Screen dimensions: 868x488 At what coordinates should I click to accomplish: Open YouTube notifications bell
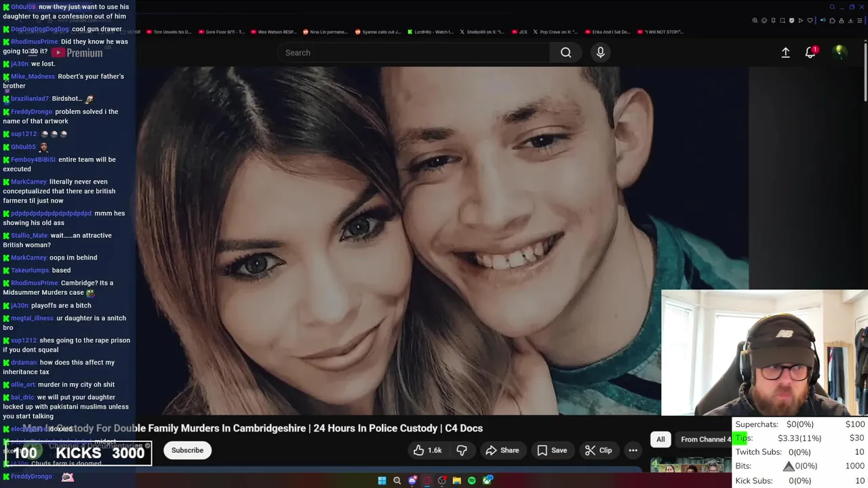[x=810, y=52]
